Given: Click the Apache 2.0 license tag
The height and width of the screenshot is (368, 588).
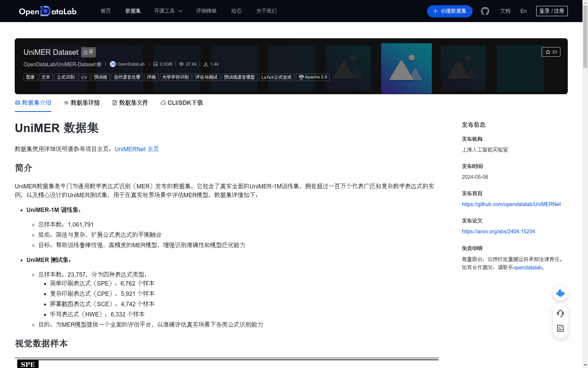Looking at the screenshot, I should point(313,77).
